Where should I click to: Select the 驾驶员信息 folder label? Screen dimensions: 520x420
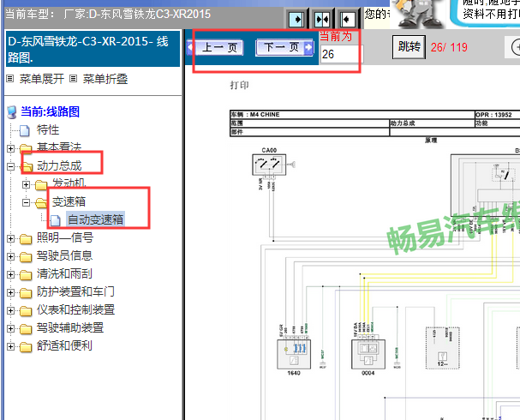click(x=64, y=255)
